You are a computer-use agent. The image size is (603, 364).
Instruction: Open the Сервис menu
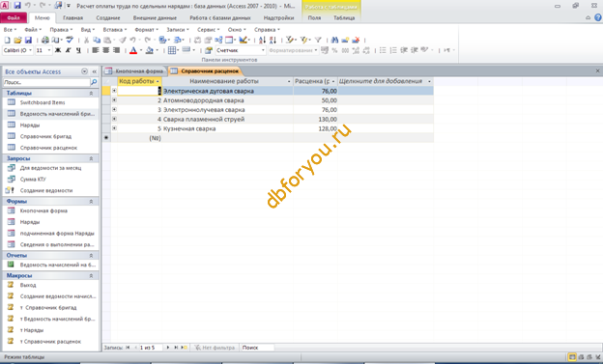pos(208,30)
